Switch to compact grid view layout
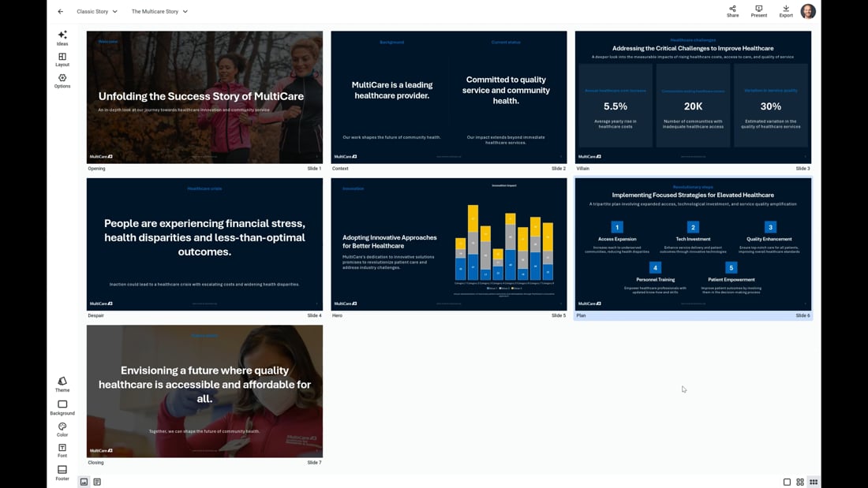Screen dimensions: 868x488 tap(814, 481)
